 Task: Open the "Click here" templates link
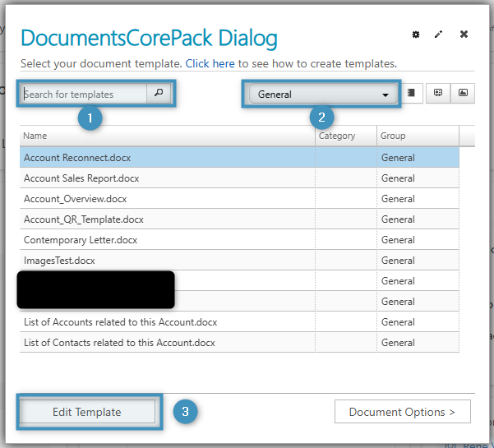[210, 63]
